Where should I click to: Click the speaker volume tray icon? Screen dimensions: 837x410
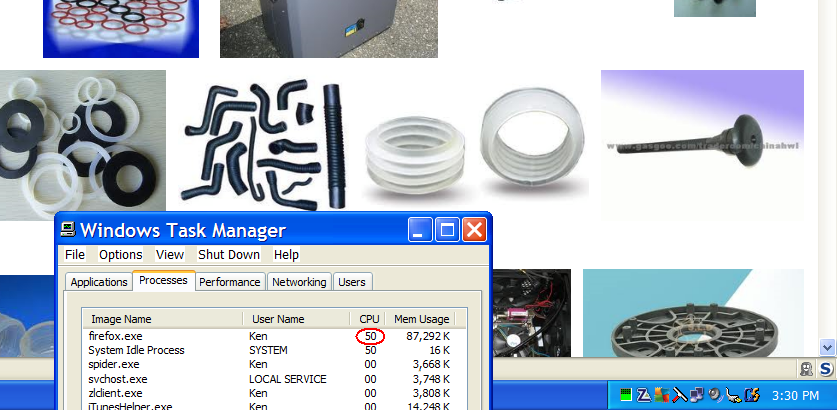pos(715,395)
